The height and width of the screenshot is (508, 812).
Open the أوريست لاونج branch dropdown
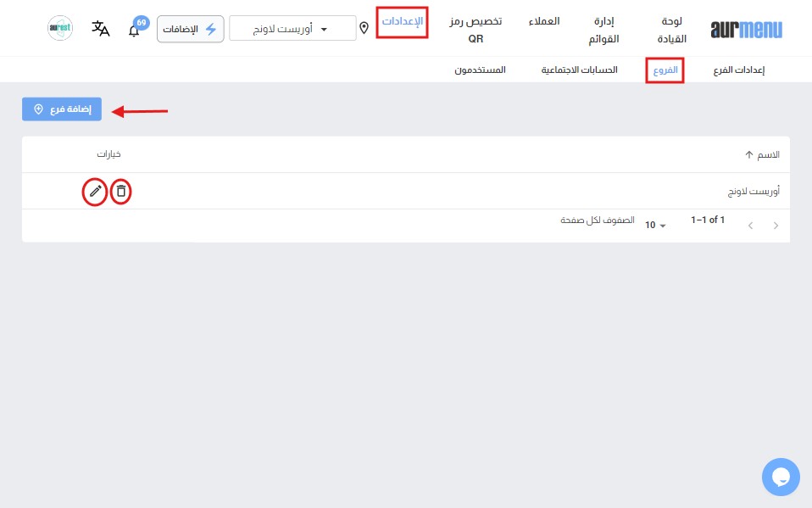(293, 29)
